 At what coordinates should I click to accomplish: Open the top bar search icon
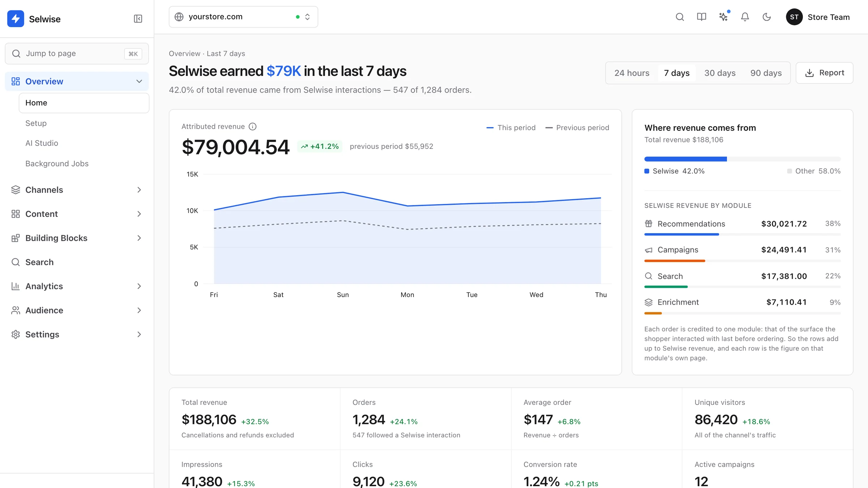[x=680, y=17]
